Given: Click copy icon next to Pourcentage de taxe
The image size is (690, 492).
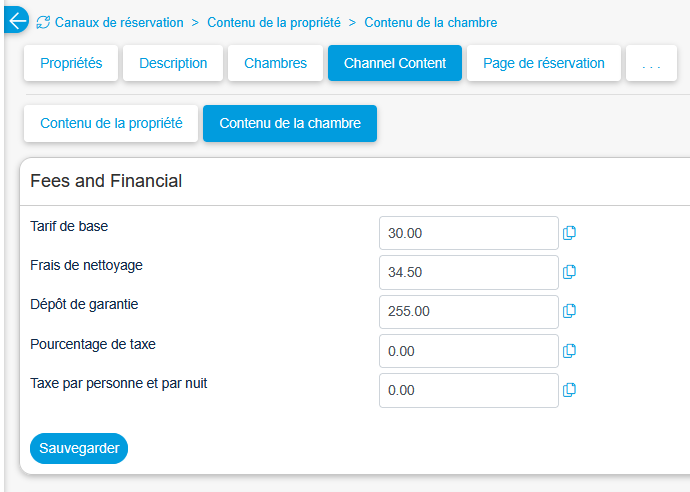Looking at the screenshot, I should coord(569,351).
